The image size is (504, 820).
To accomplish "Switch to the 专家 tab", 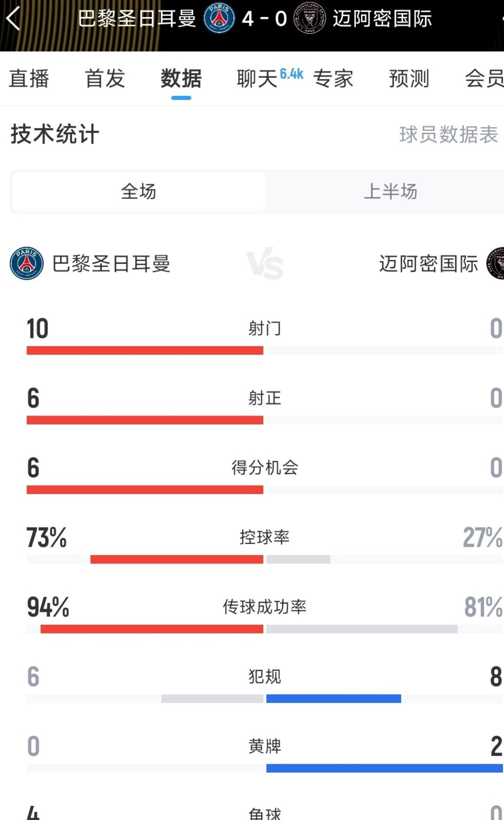I will point(333,78).
